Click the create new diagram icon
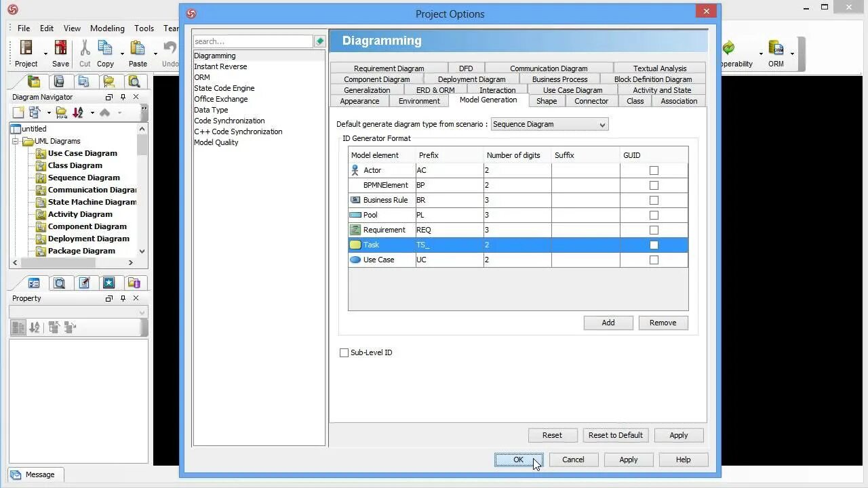This screenshot has height=488, width=868. pyautogui.click(x=18, y=111)
